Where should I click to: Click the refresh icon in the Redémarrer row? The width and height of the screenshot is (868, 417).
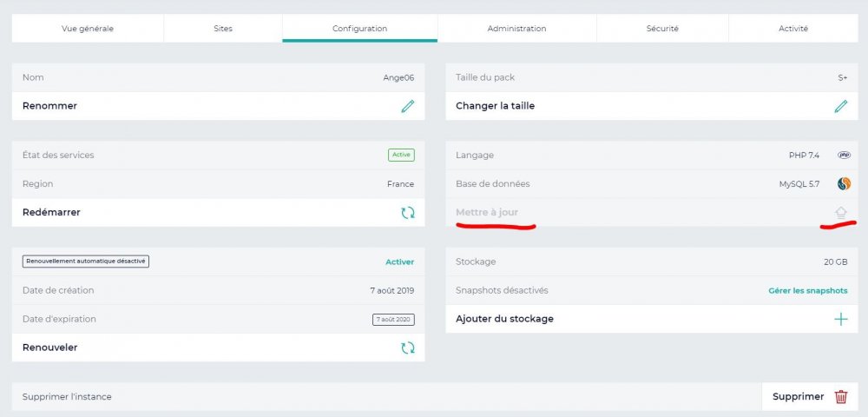click(408, 213)
